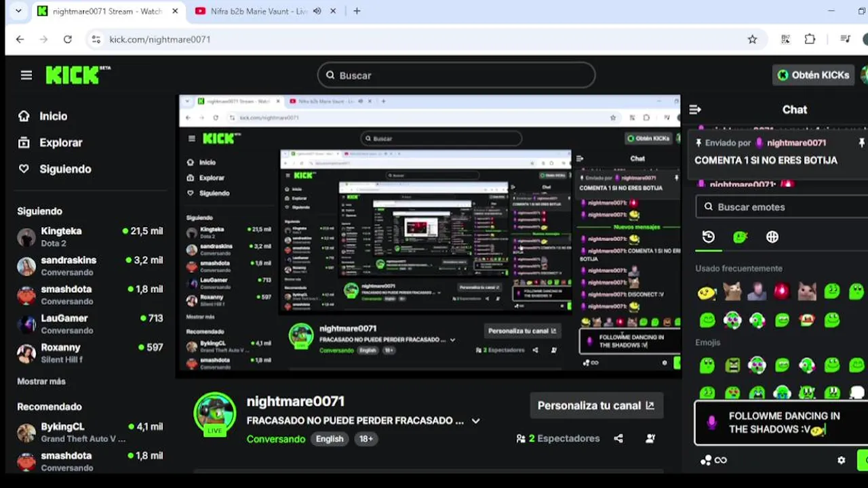Image resolution: width=868 pixels, height=488 pixels.
Task: Reload the browser page
Action: pos(68,39)
